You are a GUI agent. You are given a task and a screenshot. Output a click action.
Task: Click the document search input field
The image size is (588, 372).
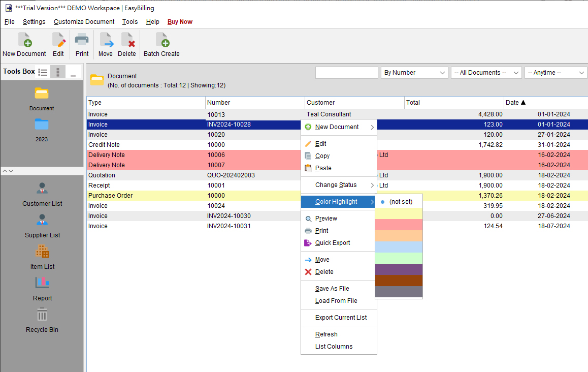pyautogui.click(x=346, y=73)
